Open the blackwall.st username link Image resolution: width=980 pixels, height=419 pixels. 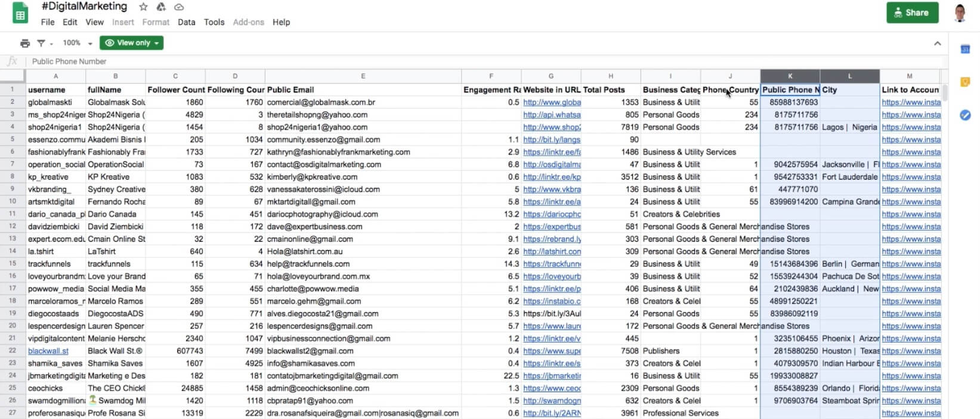[48, 351]
